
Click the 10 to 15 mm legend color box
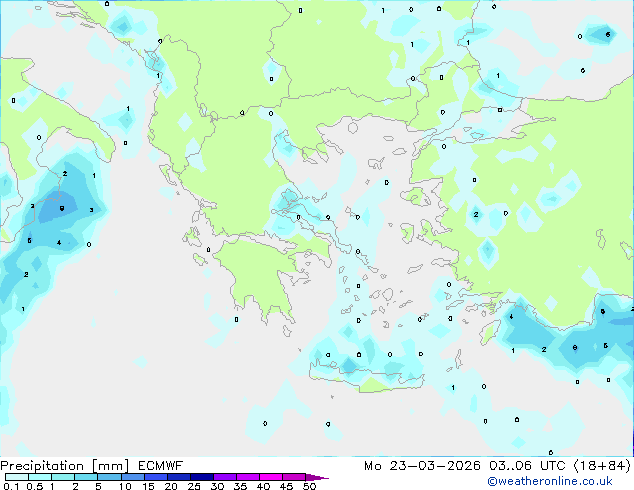coord(132,477)
